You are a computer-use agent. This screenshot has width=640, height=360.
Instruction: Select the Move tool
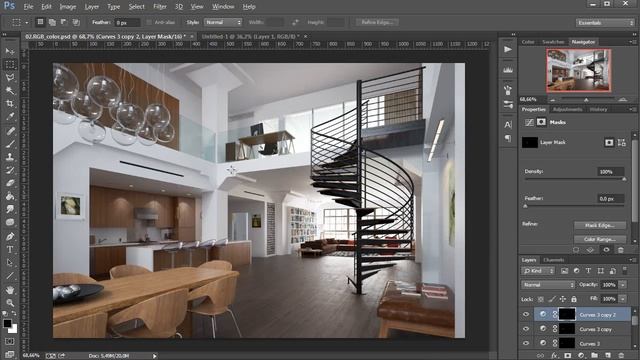click(x=10, y=51)
